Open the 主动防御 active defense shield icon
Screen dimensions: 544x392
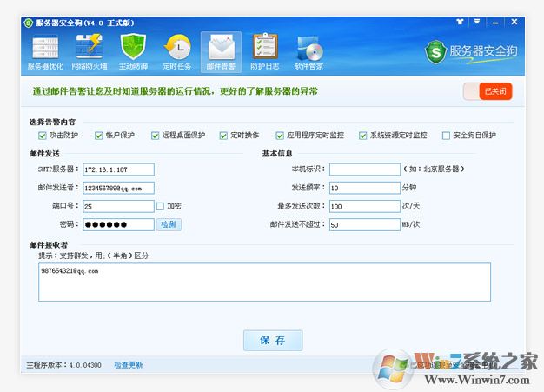pos(133,52)
